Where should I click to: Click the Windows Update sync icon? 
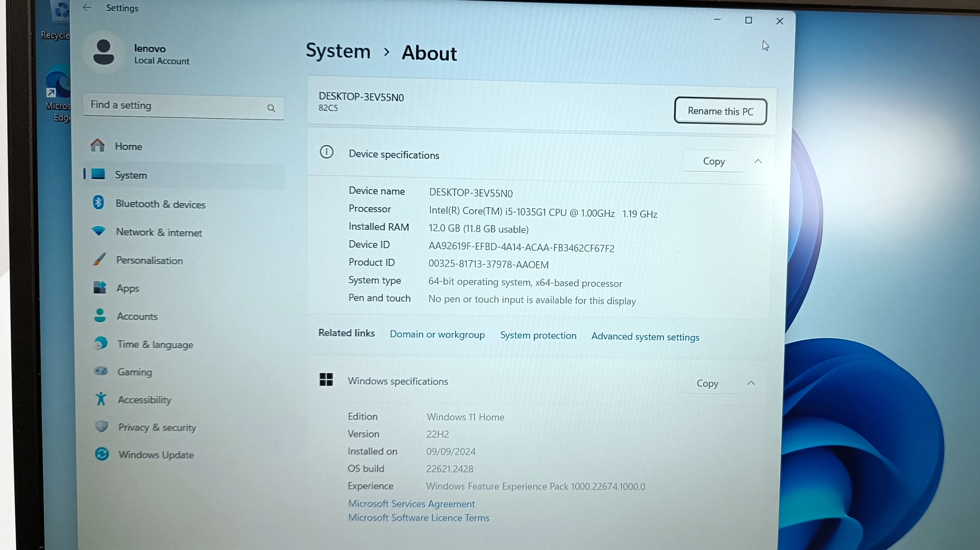point(102,454)
